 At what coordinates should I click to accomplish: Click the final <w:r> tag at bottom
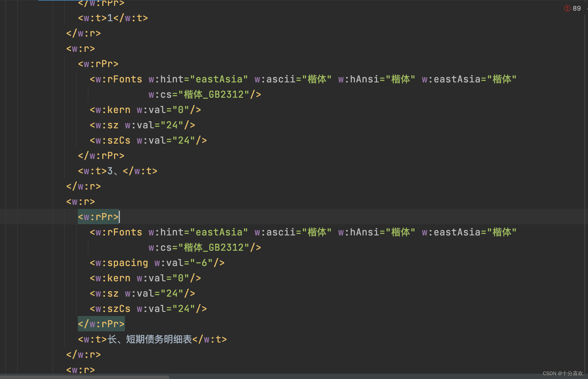point(80,370)
